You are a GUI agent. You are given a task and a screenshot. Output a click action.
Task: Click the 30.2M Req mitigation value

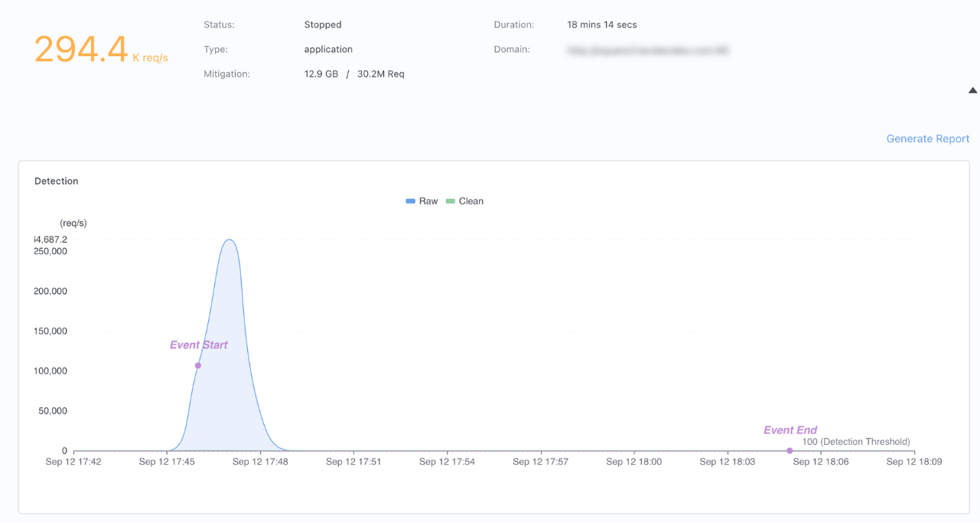(x=381, y=74)
